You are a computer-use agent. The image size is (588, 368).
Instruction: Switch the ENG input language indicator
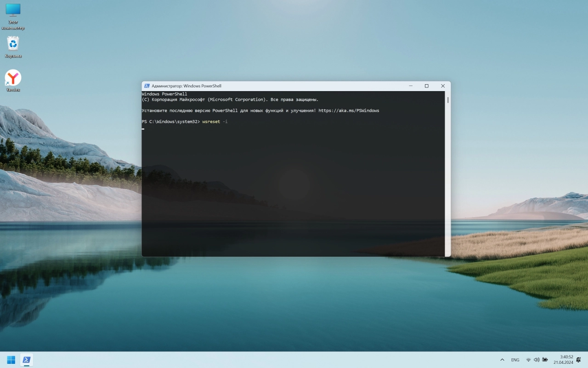[515, 360]
